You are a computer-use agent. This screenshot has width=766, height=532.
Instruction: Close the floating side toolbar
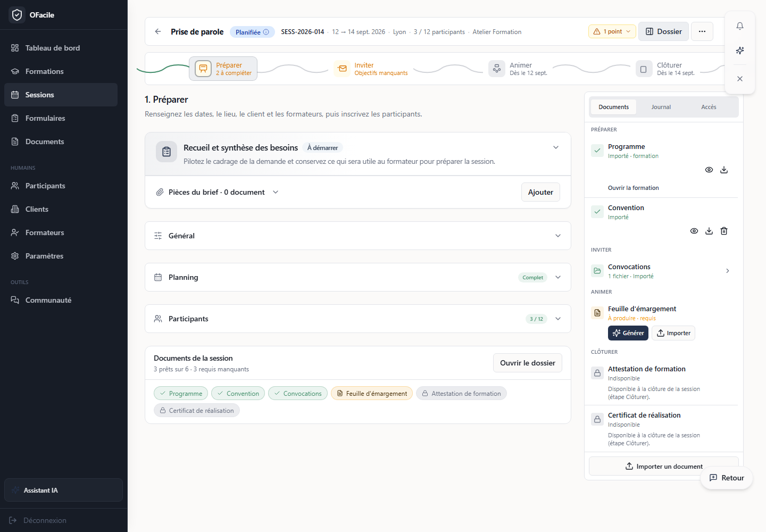point(740,79)
